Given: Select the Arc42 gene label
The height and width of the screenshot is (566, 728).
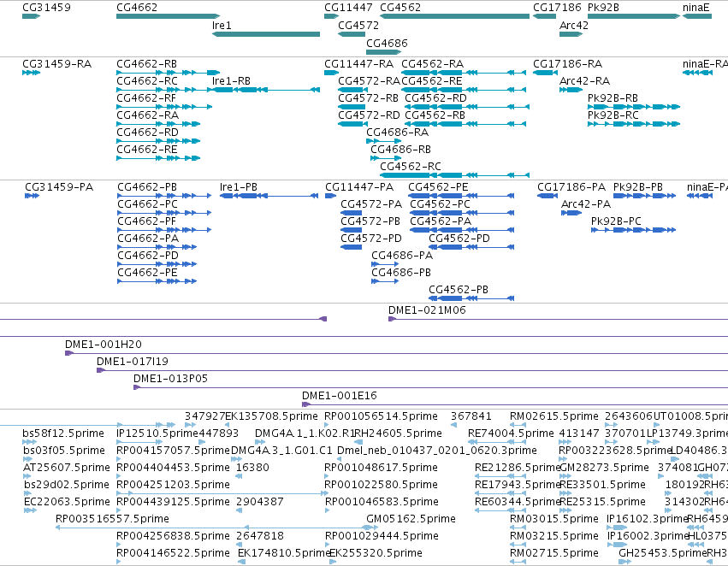Looking at the screenshot, I should tap(574, 26).
